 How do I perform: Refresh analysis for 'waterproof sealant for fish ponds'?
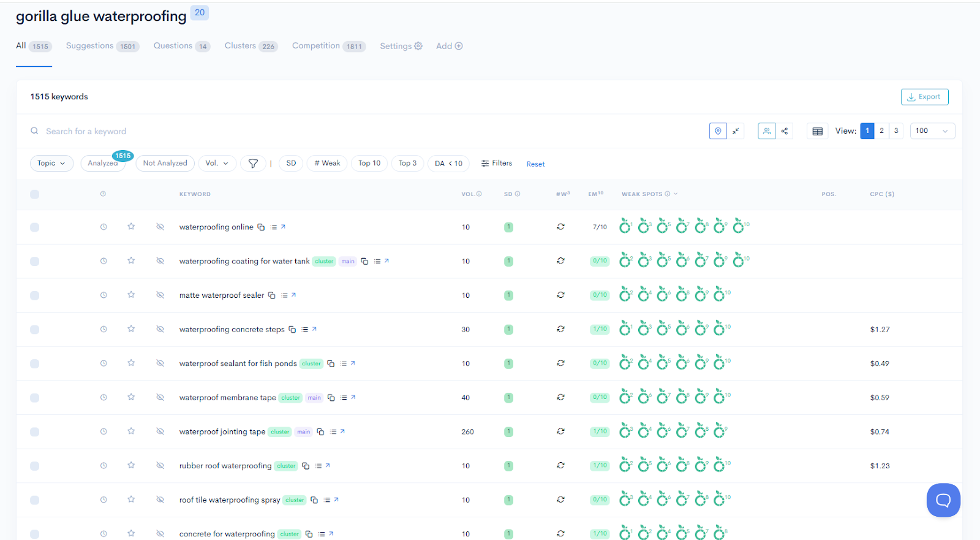pos(560,363)
